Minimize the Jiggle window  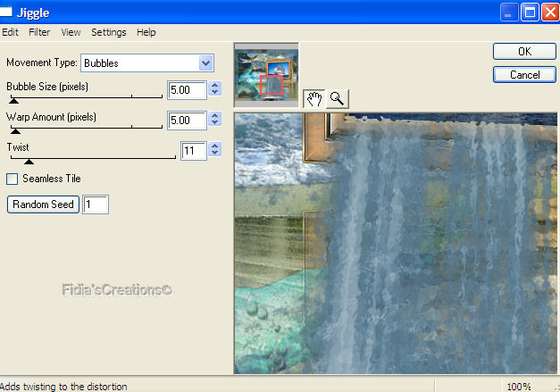click(x=508, y=13)
